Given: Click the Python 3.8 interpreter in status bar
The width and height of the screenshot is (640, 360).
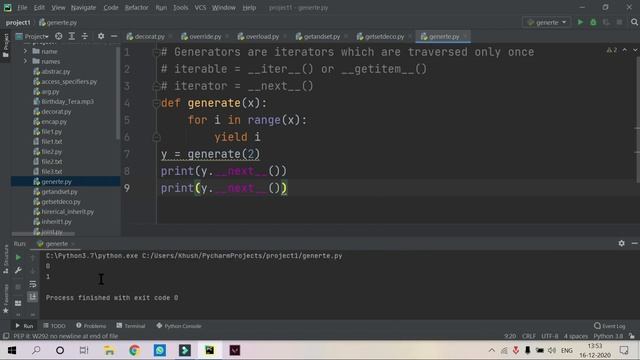Looking at the screenshot, I should pos(608,336).
